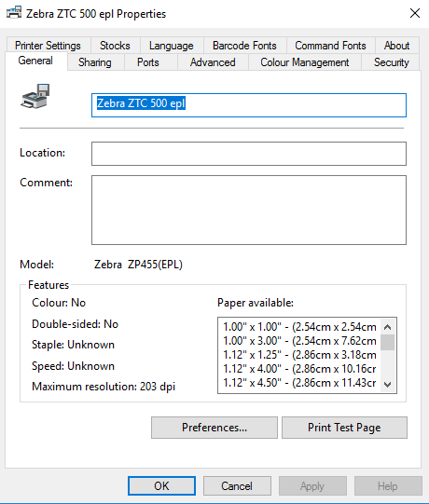Open the Printer Settings tab

(48, 46)
